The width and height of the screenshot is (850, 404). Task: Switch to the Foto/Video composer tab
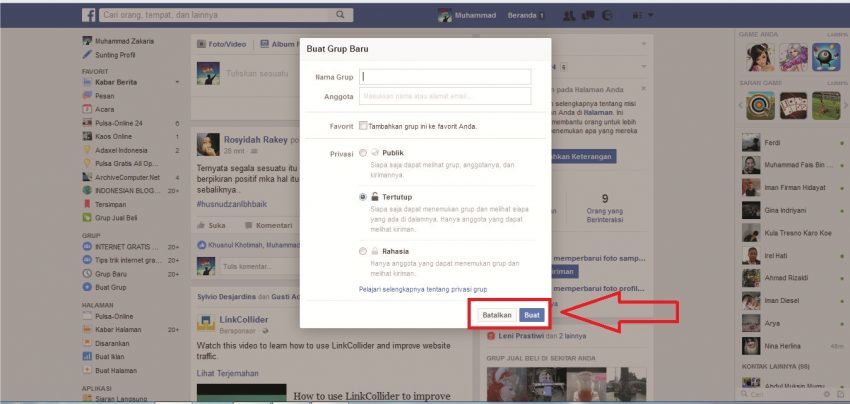click(221, 44)
